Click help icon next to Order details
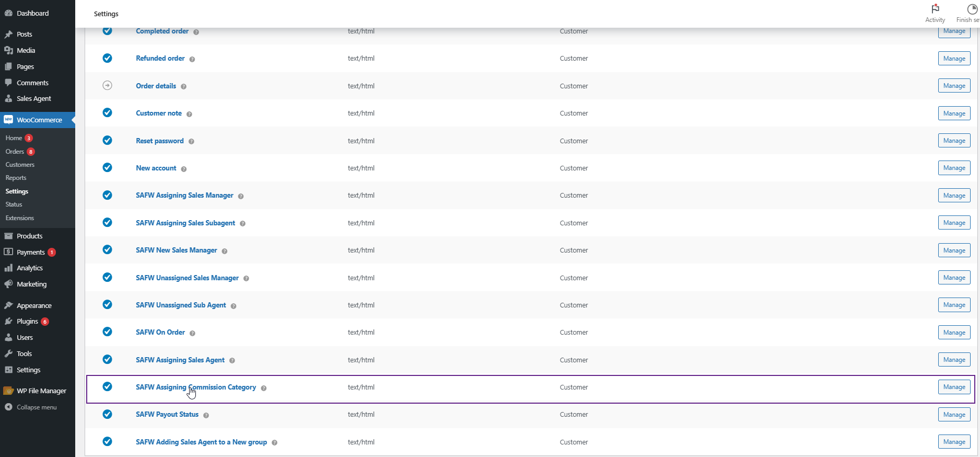The image size is (980, 457). [x=184, y=87]
